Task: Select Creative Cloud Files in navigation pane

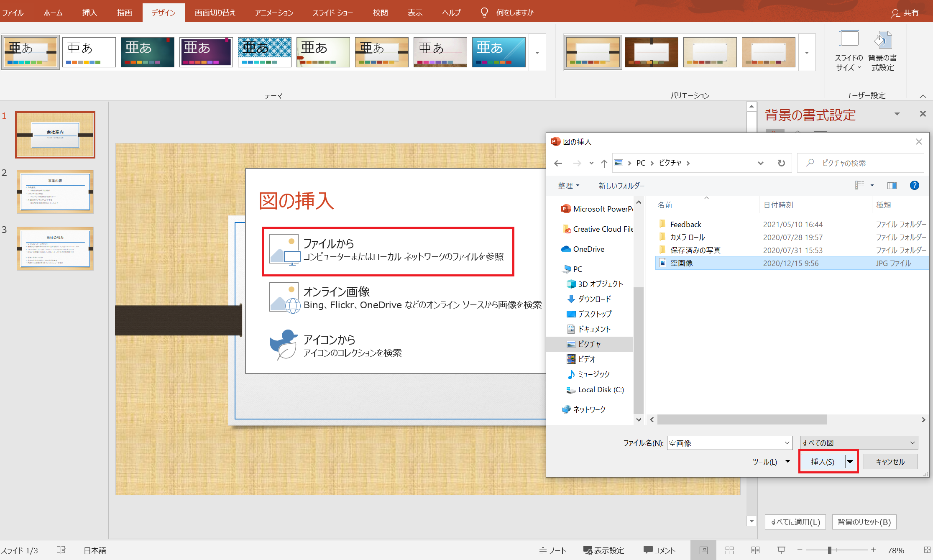Action: [598, 229]
